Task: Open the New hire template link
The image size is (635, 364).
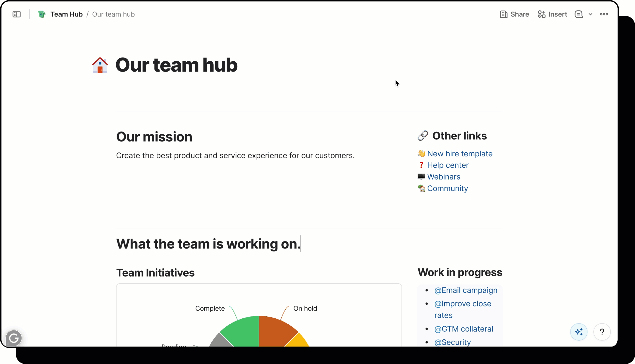Action: pos(459,153)
